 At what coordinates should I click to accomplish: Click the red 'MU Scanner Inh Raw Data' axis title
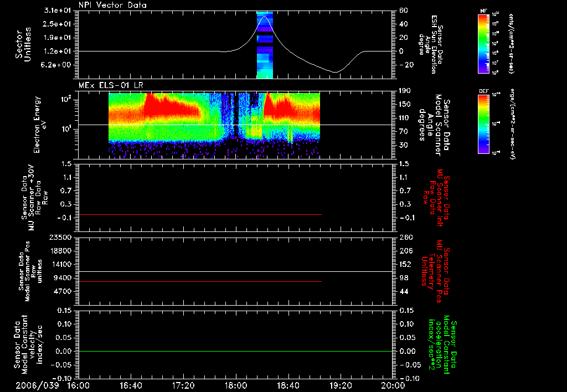coord(436,198)
